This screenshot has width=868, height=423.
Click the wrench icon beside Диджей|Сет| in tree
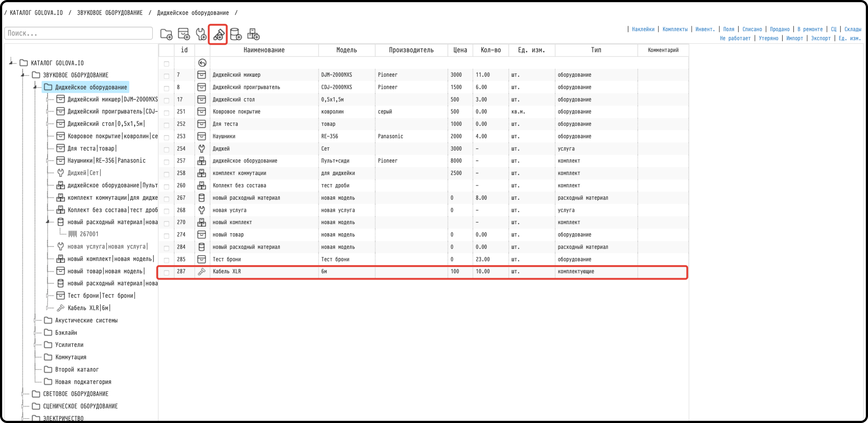coord(61,173)
